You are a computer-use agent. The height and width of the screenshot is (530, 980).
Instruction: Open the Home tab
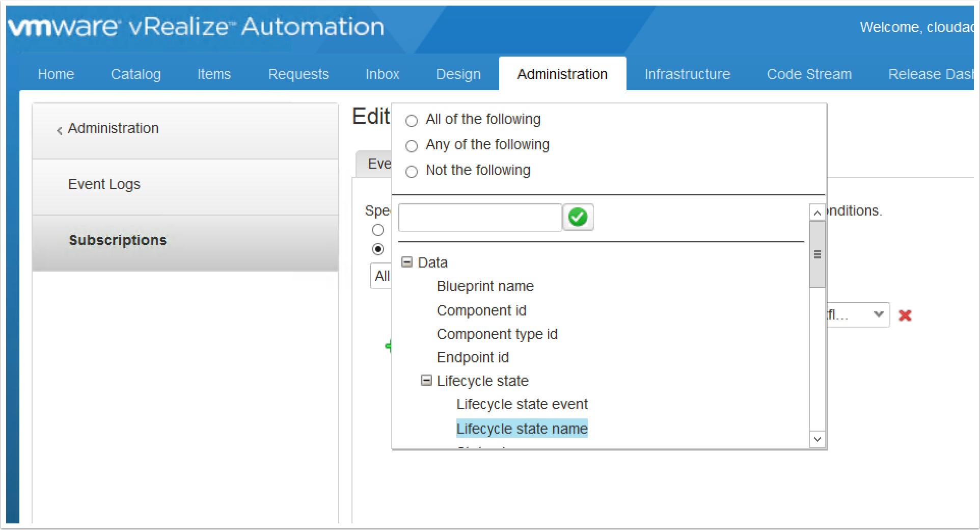[x=56, y=74]
